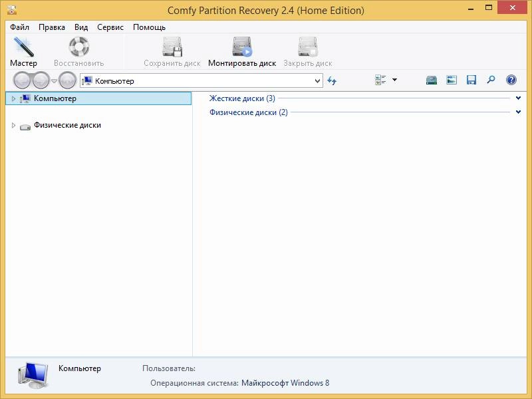Open navigation history small arrow

(x=54, y=80)
